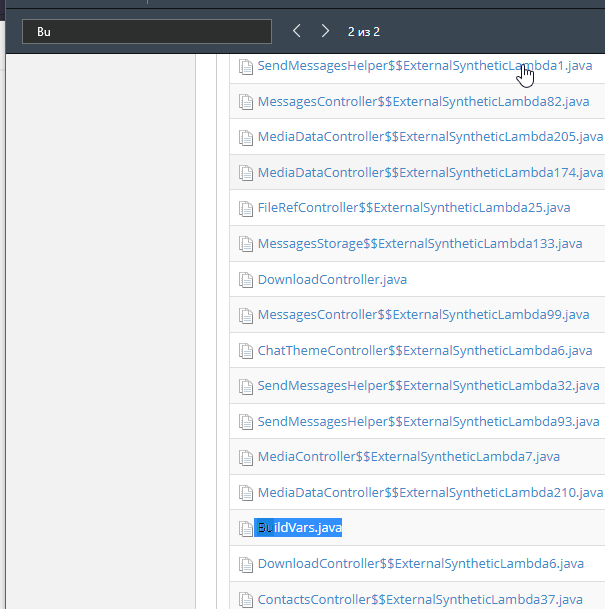Open SendMessagesHelper$$ExternalSyntheticLambda93.java
This screenshot has height=609, width=605.
click(x=428, y=421)
